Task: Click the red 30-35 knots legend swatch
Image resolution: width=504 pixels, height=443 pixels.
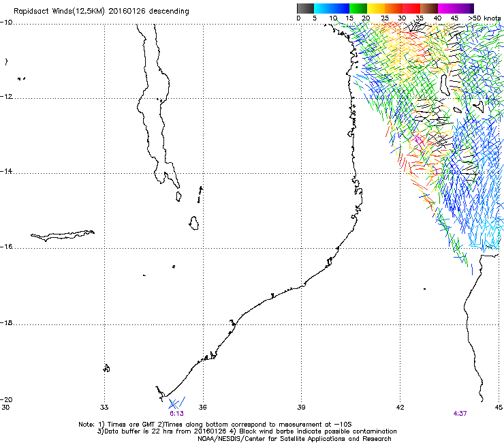Action: point(411,8)
